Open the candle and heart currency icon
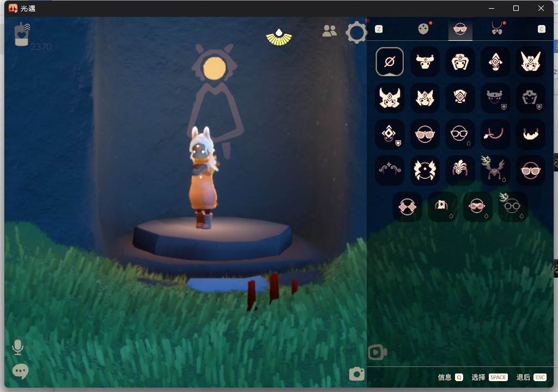Image resolution: width=558 pixels, height=392 pixels. pos(22,34)
